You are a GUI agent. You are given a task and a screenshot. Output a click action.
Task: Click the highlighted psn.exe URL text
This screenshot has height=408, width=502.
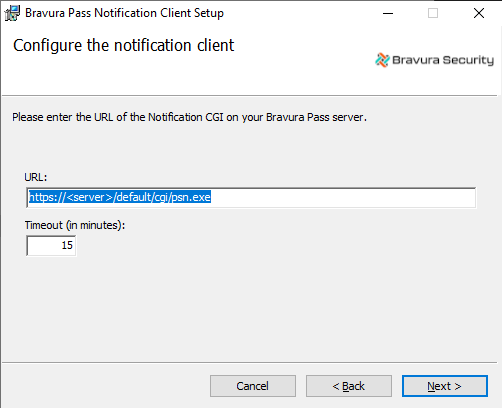[120, 197]
